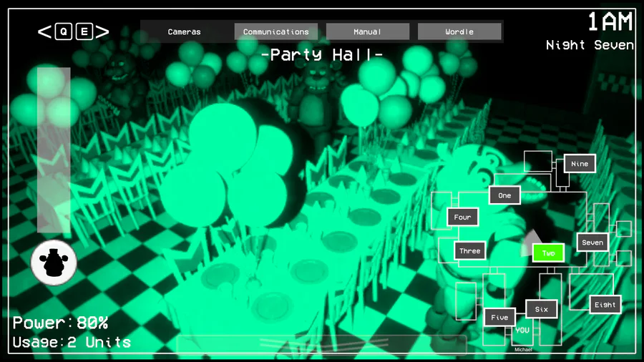Screen dimensions: 644x362
Task: Click the Power: 80% readout
Action: pyautogui.click(x=60, y=323)
